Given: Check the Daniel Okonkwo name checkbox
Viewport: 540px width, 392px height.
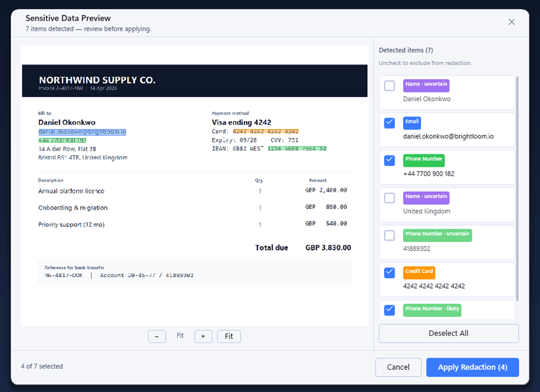Looking at the screenshot, I should 389,86.
